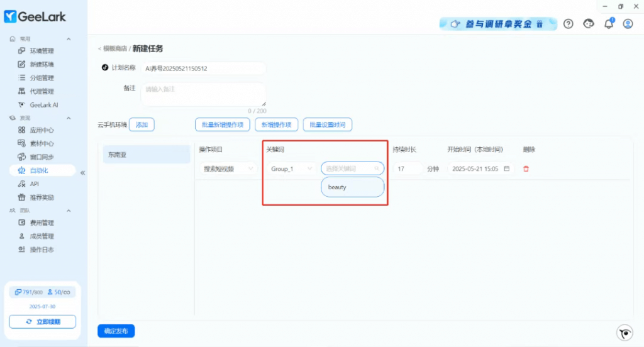Open the user account avatar icon
644x347 pixels.
pyautogui.click(x=628, y=24)
